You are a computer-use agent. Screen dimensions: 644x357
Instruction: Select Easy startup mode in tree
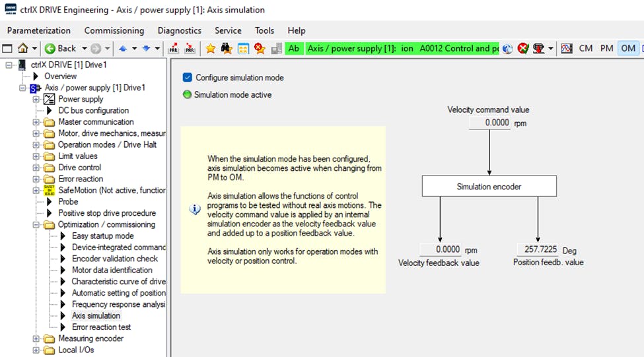pyautogui.click(x=102, y=236)
